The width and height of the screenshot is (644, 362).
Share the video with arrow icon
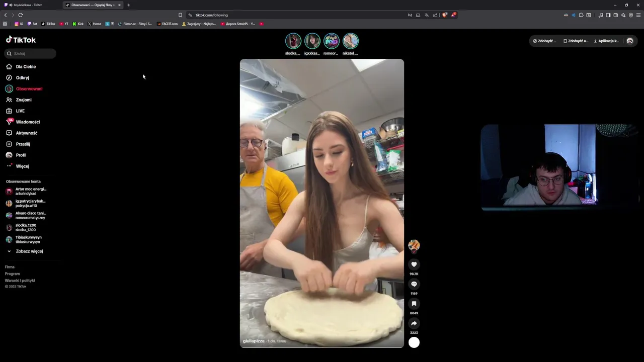[414, 323]
